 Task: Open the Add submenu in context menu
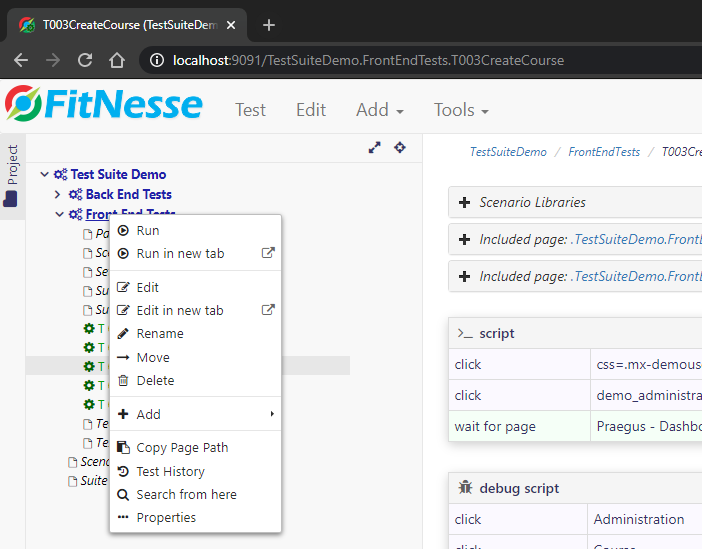click(195, 414)
